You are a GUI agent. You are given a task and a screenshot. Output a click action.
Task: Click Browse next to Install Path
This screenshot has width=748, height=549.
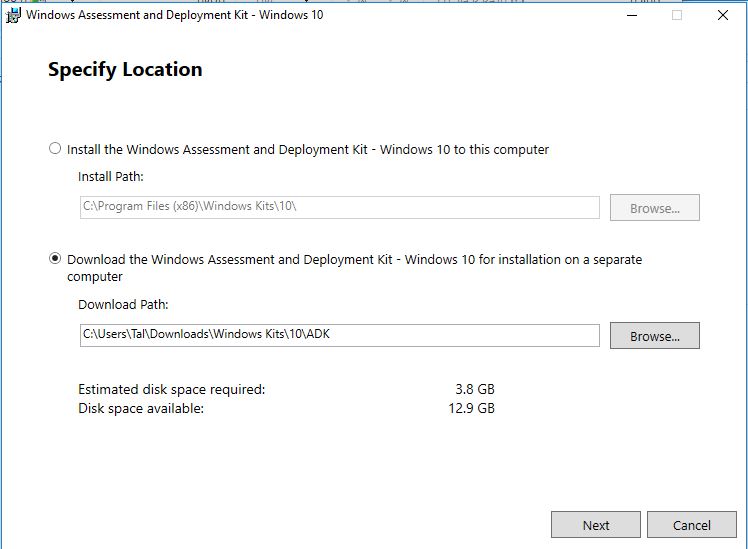(x=654, y=207)
